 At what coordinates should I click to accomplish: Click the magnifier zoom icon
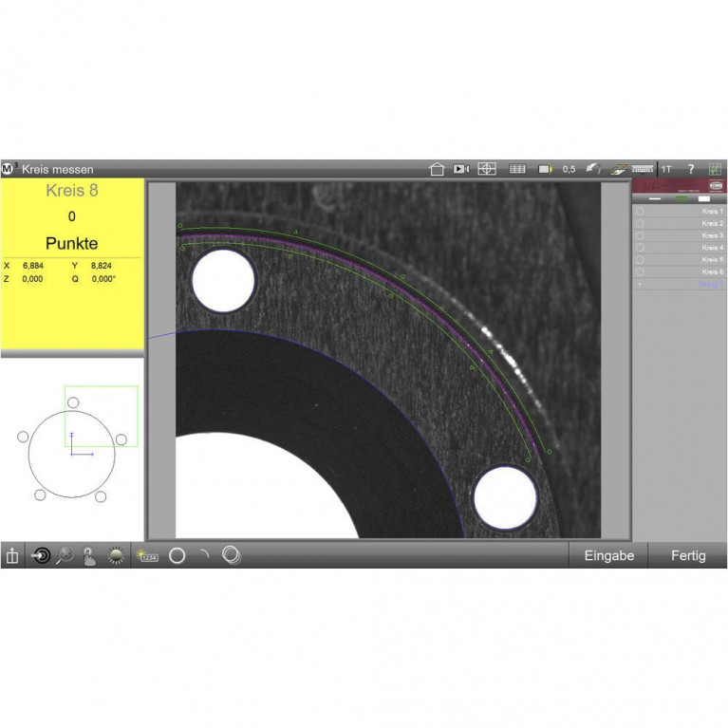pyautogui.click(x=65, y=556)
